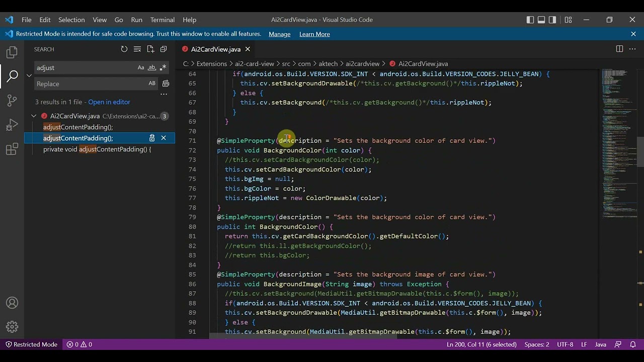
Task: Toggle Preserve Case in the Replace box
Action: pyautogui.click(x=152, y=83)
